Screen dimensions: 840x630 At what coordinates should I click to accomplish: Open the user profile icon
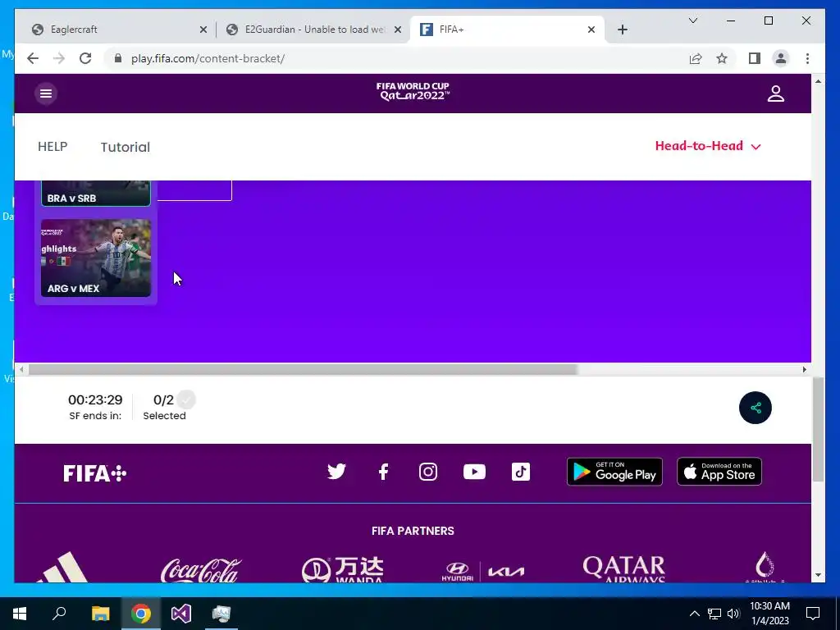(x=776, y=94)
